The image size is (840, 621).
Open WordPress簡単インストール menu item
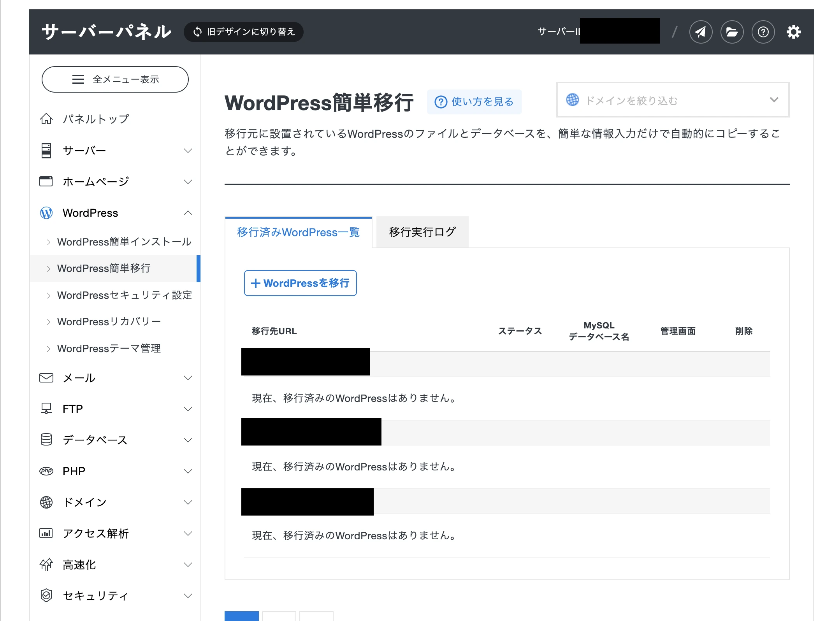(115, 242)
